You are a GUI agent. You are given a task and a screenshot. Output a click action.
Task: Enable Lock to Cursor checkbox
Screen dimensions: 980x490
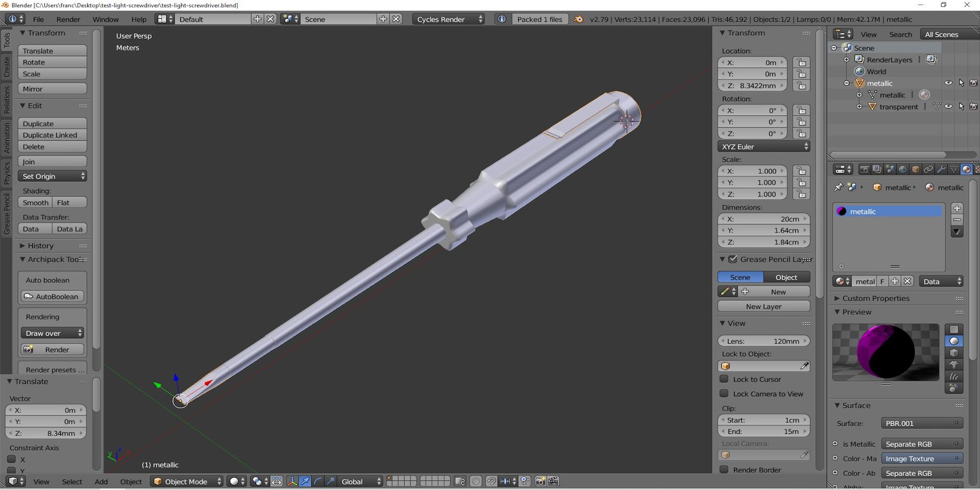(724, 379)
